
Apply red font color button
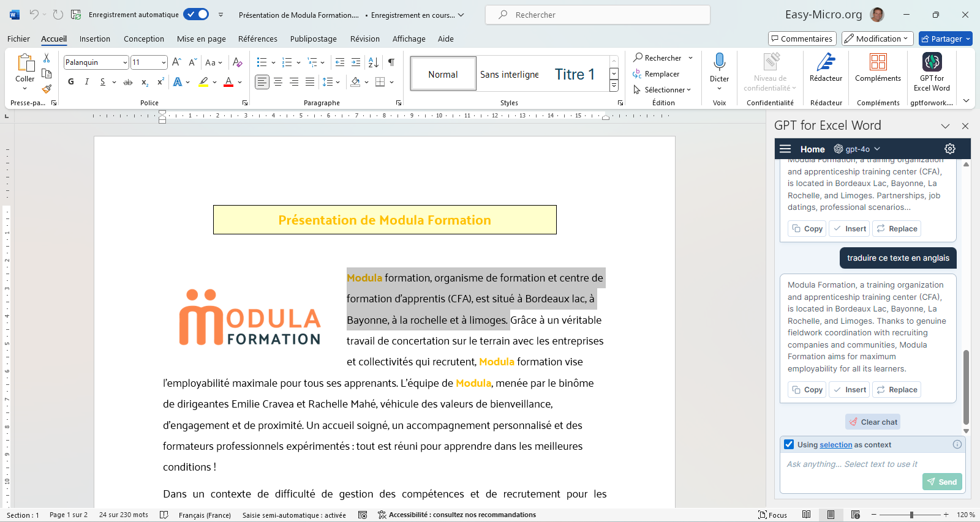pyautogui.click(x=228, y=82)
